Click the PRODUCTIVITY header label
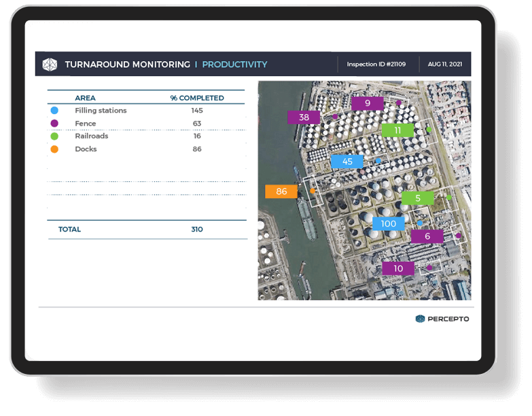Screen dimensions: 532x416 [x=235, y=64]
